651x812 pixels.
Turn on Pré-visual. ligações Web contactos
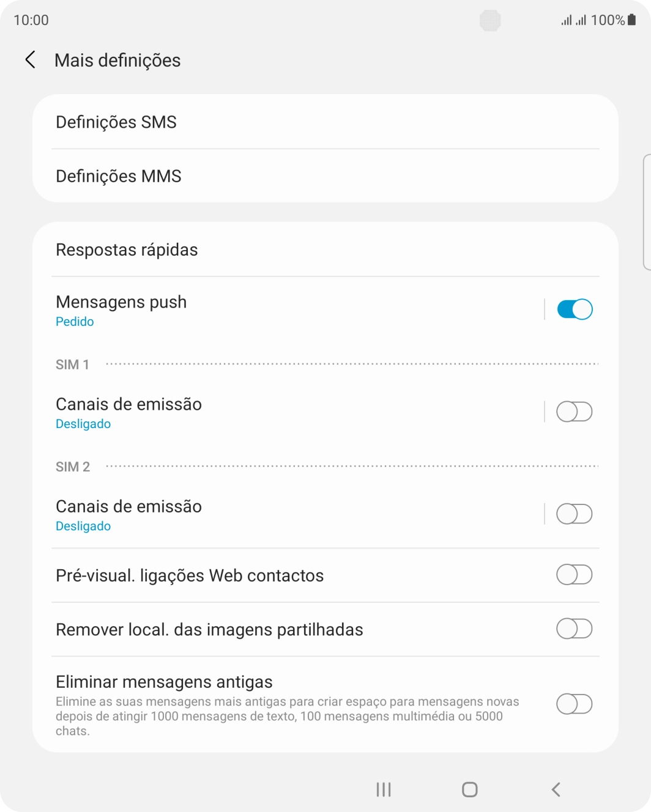tap(574, 575)
